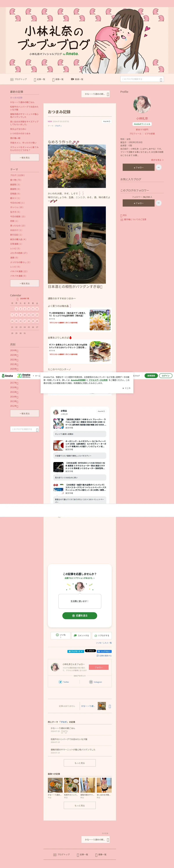Open Ameba利用規約 link in cookie notice
The width and height of the screenshot is (174, 868).
[x=78, y=380]
